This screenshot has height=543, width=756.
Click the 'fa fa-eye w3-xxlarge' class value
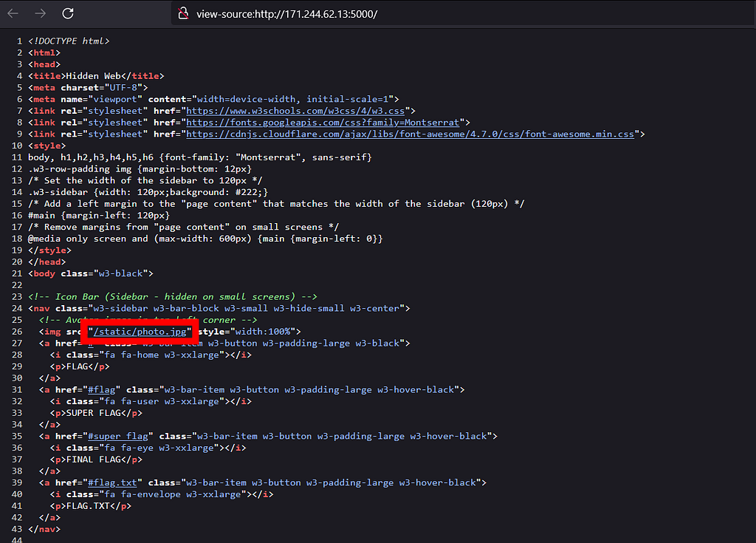[159, 448]
